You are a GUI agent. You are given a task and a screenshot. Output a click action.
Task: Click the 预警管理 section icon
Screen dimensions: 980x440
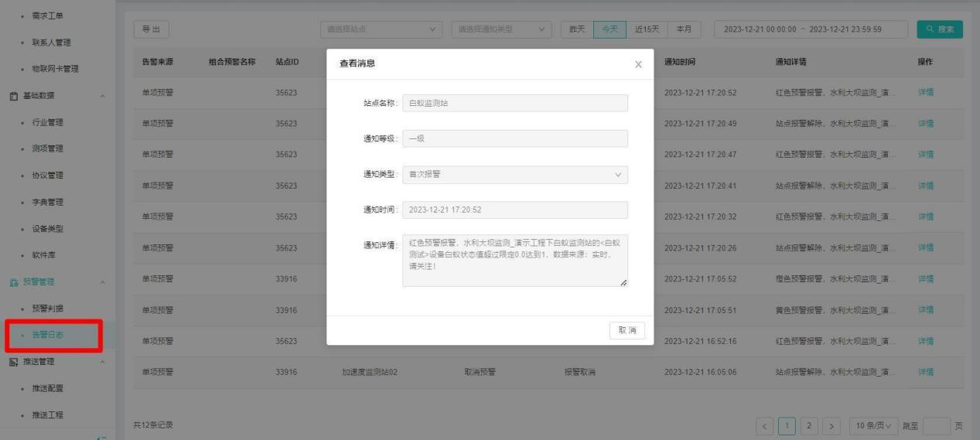pos(14,281)
